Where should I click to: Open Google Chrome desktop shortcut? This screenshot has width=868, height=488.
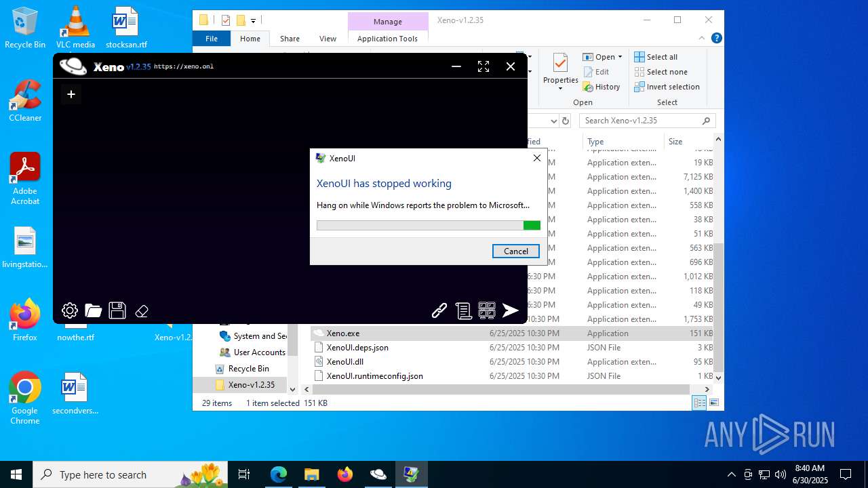(25, 399)
